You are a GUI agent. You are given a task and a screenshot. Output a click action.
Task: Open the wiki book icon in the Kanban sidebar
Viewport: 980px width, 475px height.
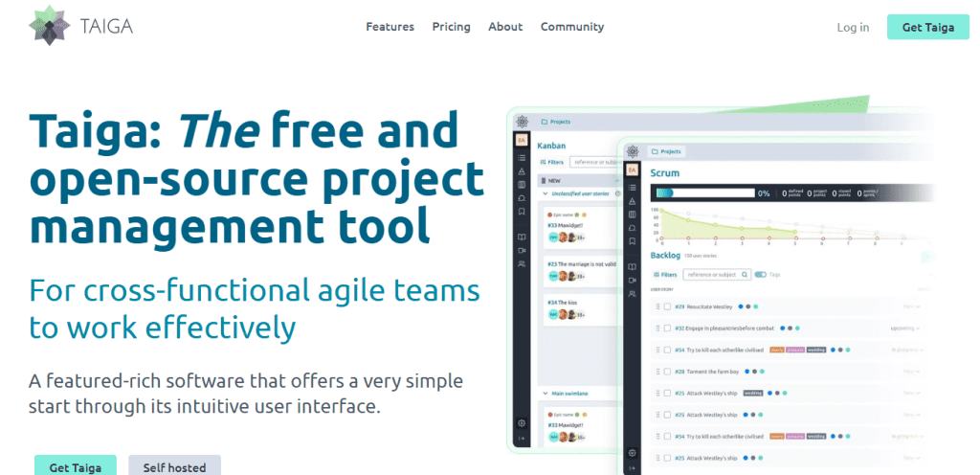pyautogui.click(x=522, y=237)
